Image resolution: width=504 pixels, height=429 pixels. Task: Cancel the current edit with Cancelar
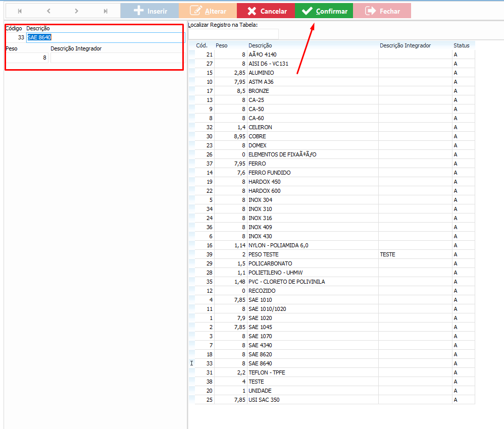266,11
